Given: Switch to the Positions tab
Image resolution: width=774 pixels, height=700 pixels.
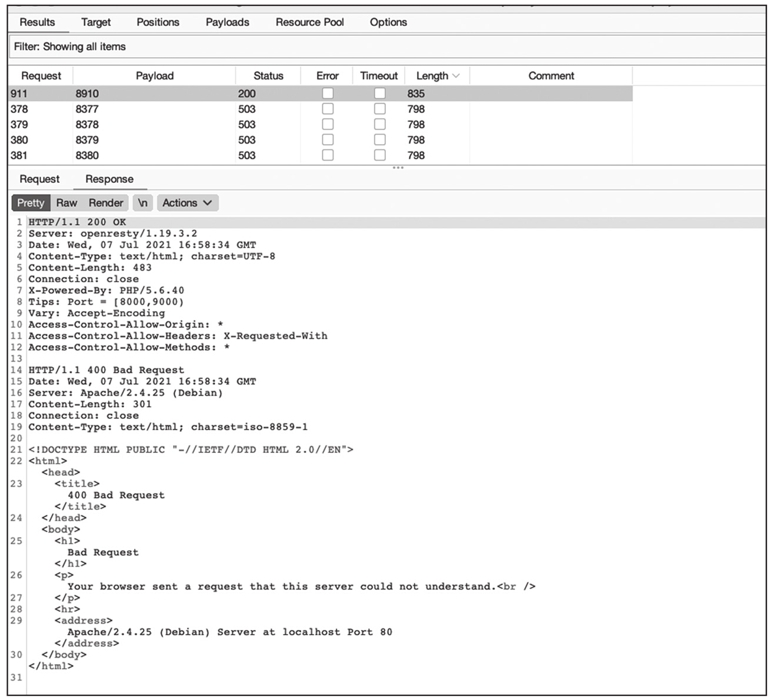Looking at the screenshot, I should pos(158,22).
